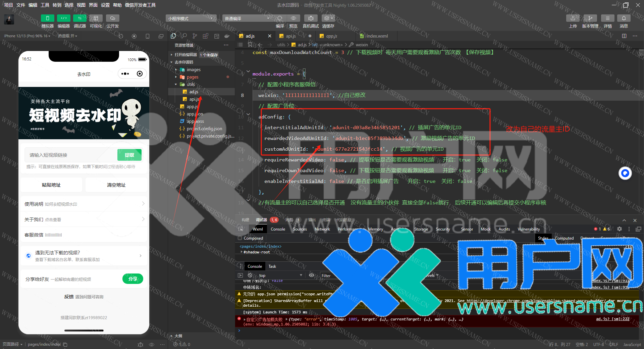The image size is (644, 349).
Task: Open the 小程序模式 mode dropdown
Action: pos(191,18)
